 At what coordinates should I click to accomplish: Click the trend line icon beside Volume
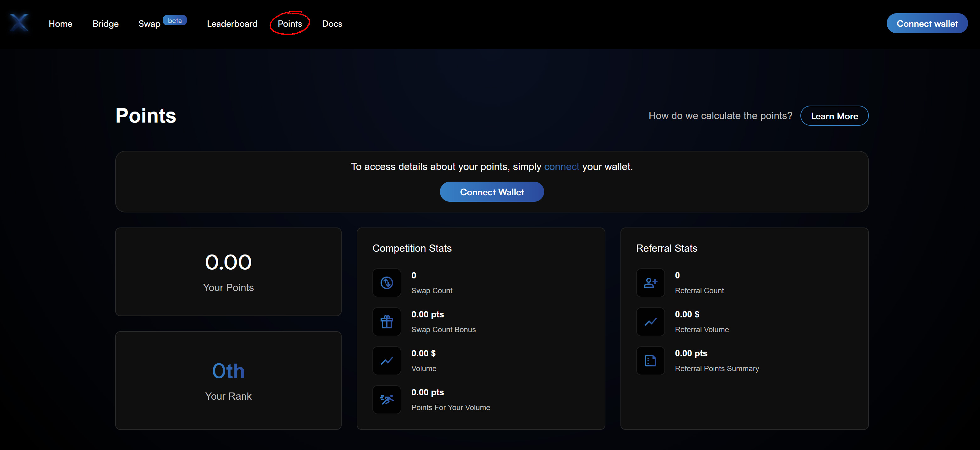[x=387, y=360]
